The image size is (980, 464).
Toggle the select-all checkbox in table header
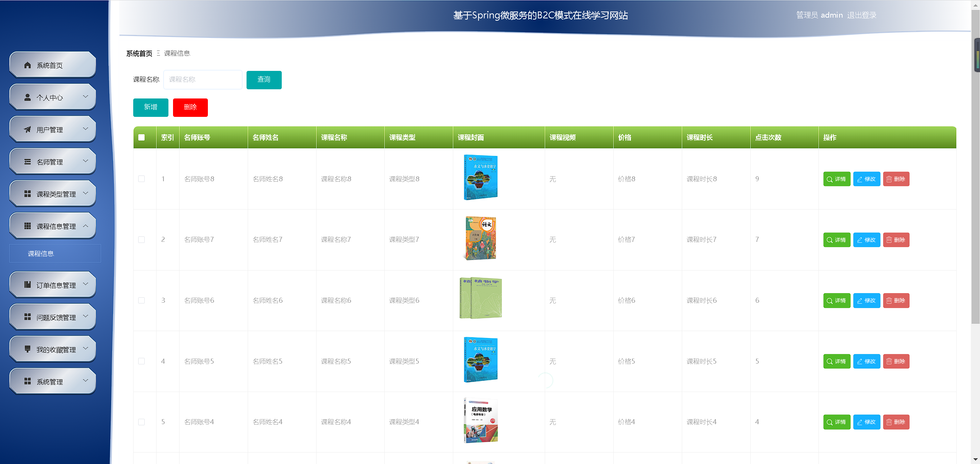(141, 137)
